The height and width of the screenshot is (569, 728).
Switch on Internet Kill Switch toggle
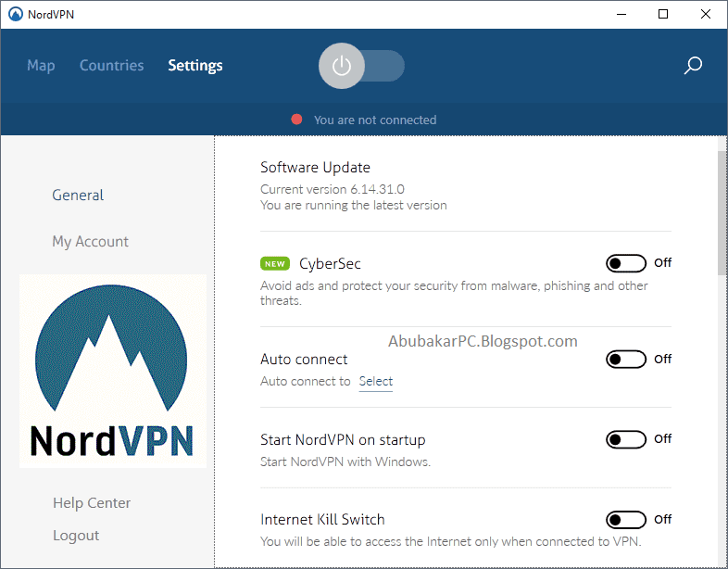point(626,520)
